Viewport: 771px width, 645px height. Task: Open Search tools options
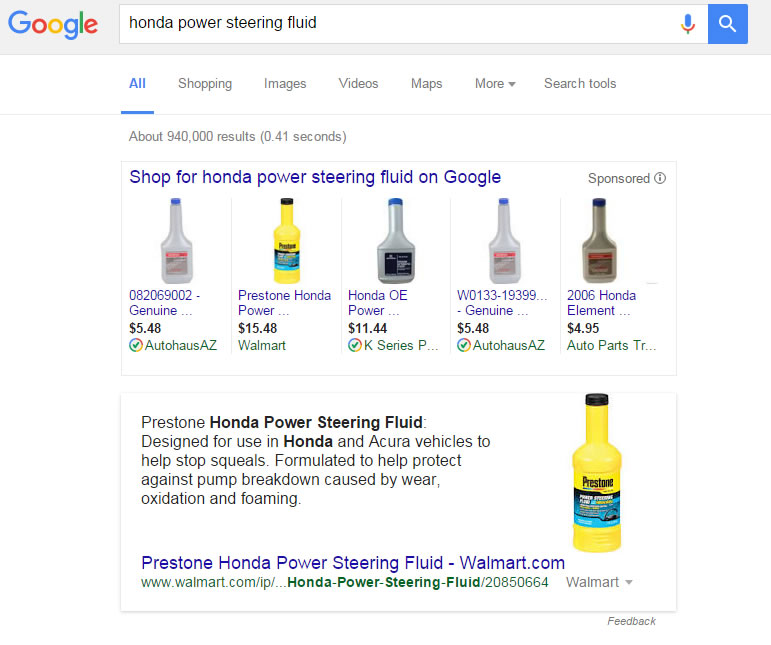[x=580, y=84]
